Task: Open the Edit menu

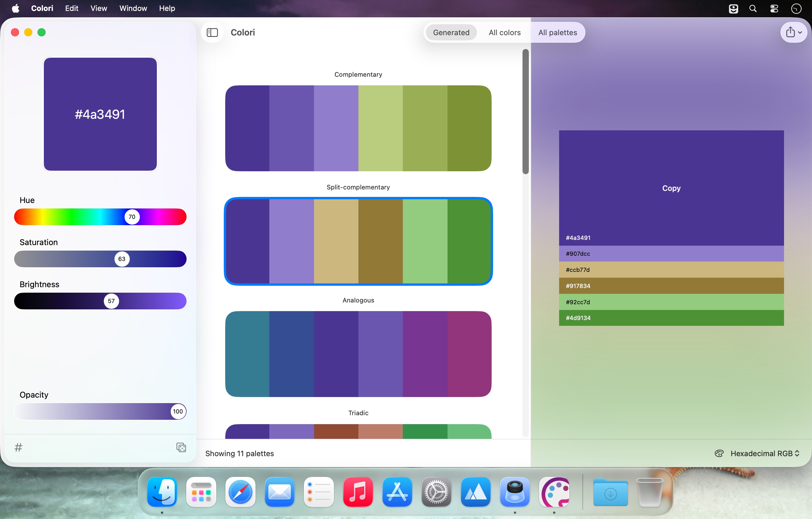Action: 72,8
